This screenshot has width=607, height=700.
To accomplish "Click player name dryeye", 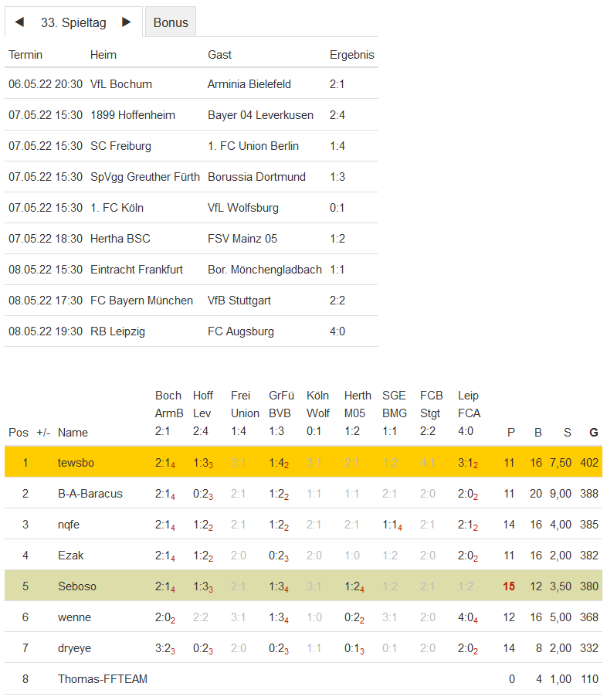I will pyautogui.click(x=75, y=648).
